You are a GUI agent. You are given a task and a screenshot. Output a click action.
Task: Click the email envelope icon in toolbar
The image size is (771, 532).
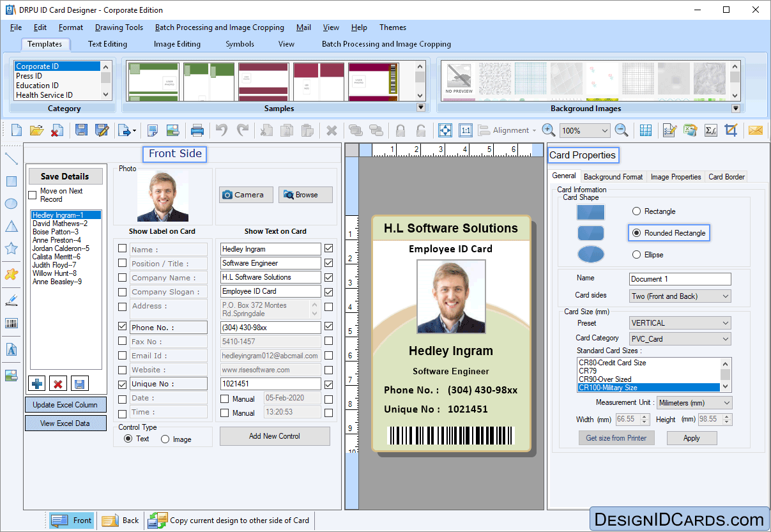[x=756, y=130]
